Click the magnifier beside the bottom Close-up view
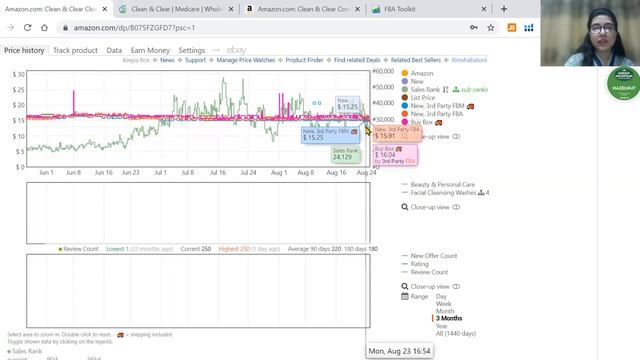 [x=404, y=287]
